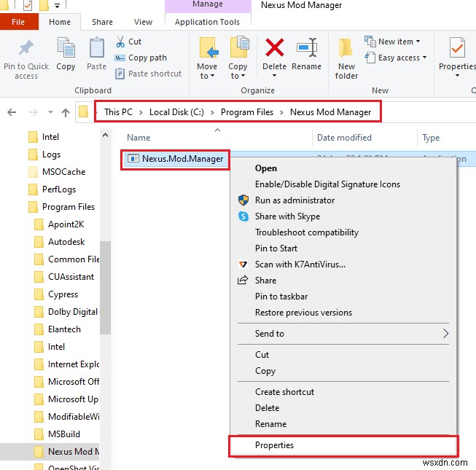Image resolution: width=476 pixels, height=470 pixels.
Task: Switch to the View ribbon tab
Action: (x=143, y=22)
